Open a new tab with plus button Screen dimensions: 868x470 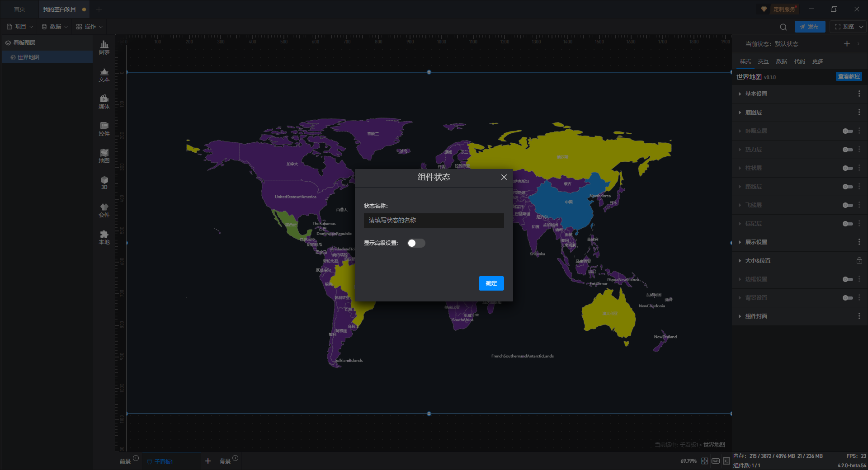99,9
